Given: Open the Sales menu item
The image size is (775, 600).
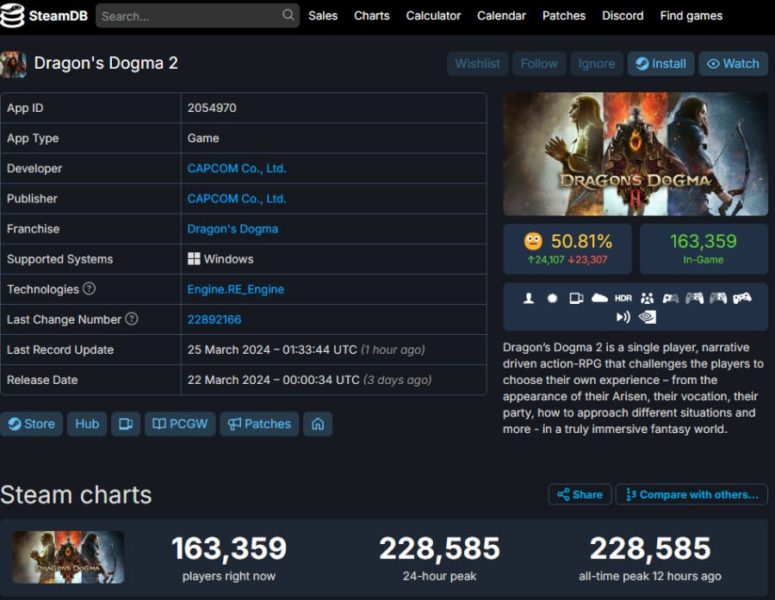Looking at the screenshot, I should [323, 16].
